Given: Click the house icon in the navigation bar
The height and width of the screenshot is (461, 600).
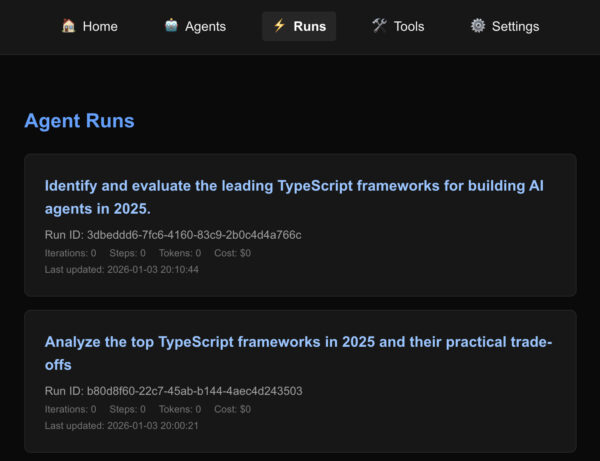Looking at the screenshot, I should (68, 27).
